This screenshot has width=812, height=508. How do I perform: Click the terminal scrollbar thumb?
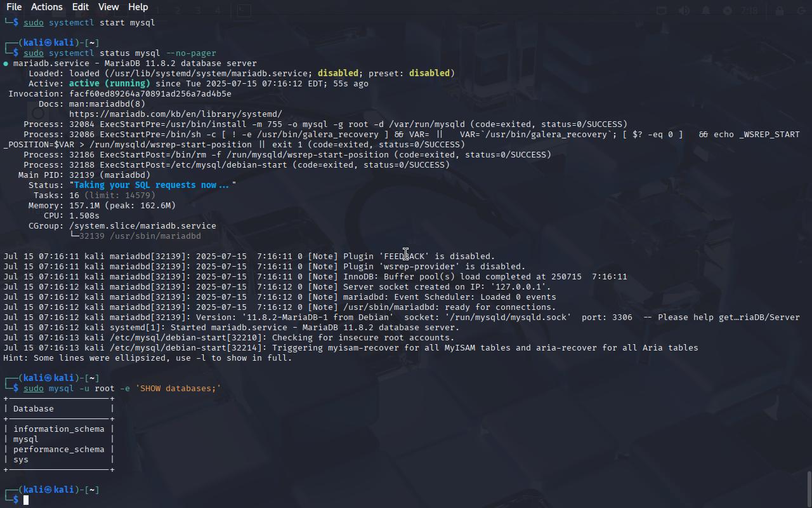point(809,488)
